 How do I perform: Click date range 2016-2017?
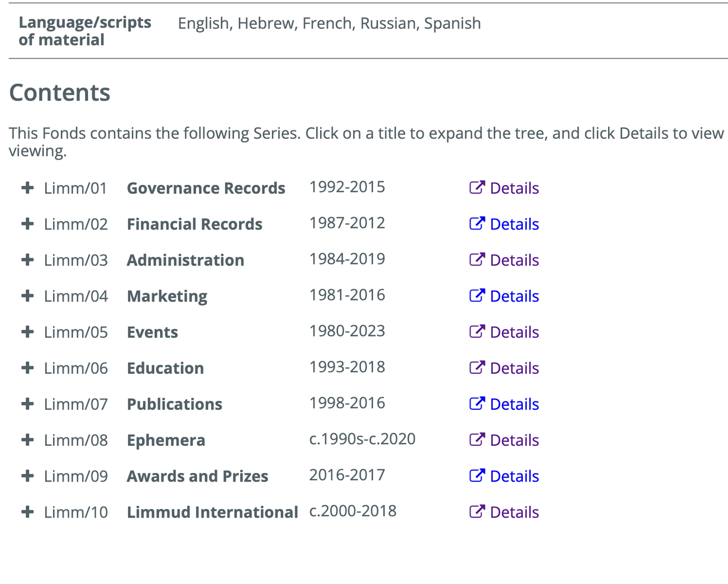point(347,475)
